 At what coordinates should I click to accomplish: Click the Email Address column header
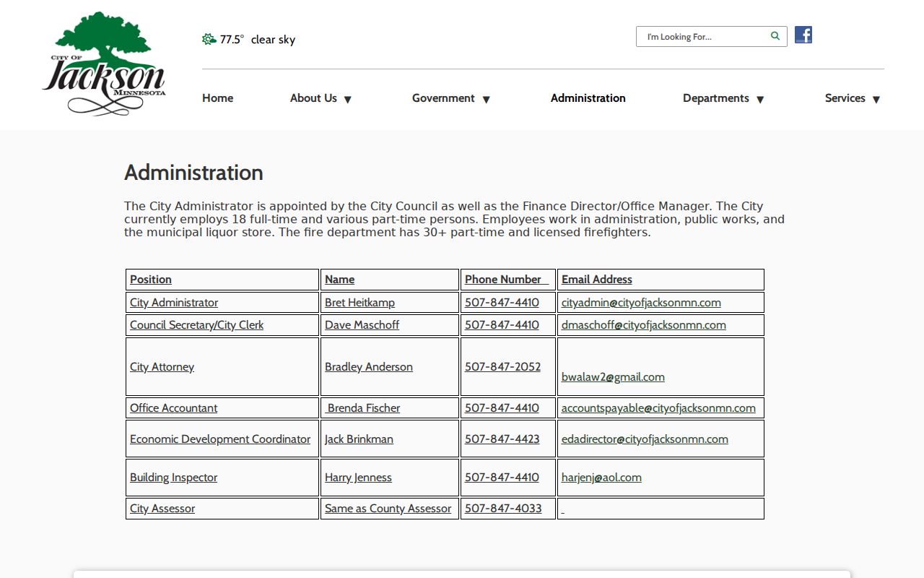(x=597, y=280)
